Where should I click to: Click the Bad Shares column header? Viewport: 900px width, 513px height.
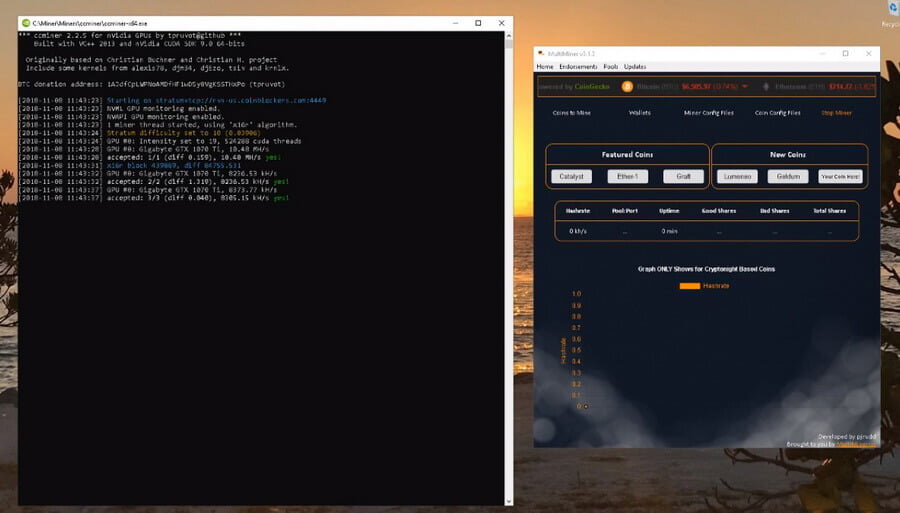(774, 211)
